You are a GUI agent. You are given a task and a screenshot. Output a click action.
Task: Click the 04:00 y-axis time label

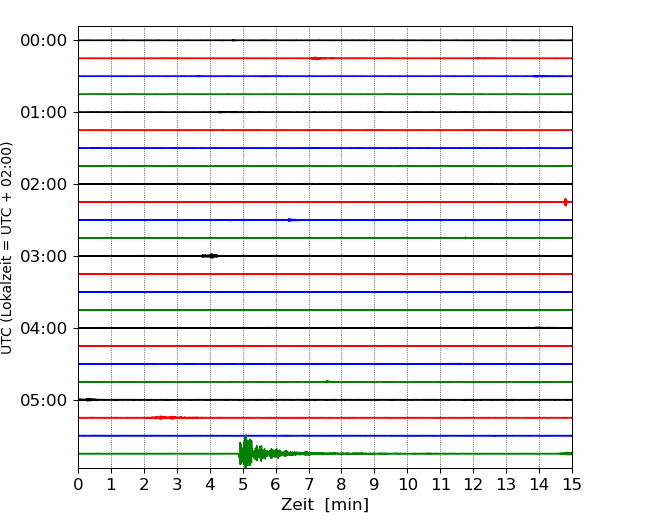coord(44,328)
